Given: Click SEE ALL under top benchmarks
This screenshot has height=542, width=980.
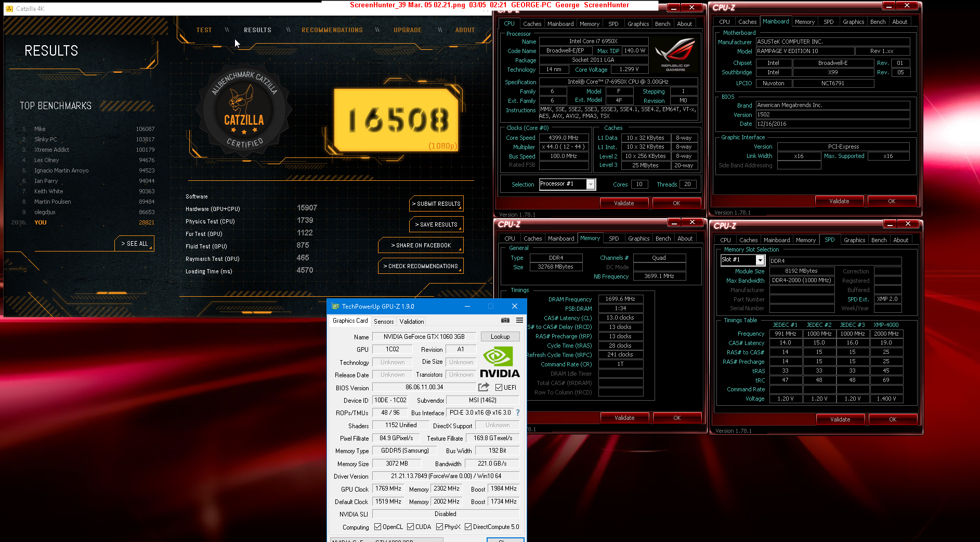Looking at the screenshot, I should pos(135,243).
